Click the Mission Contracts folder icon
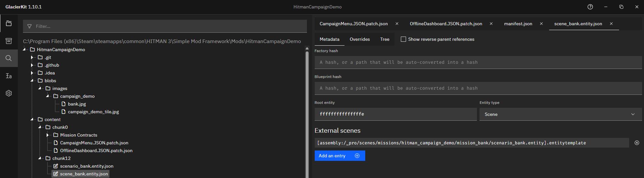Screen dimensions: 644x178 click(x=56, y=135)
